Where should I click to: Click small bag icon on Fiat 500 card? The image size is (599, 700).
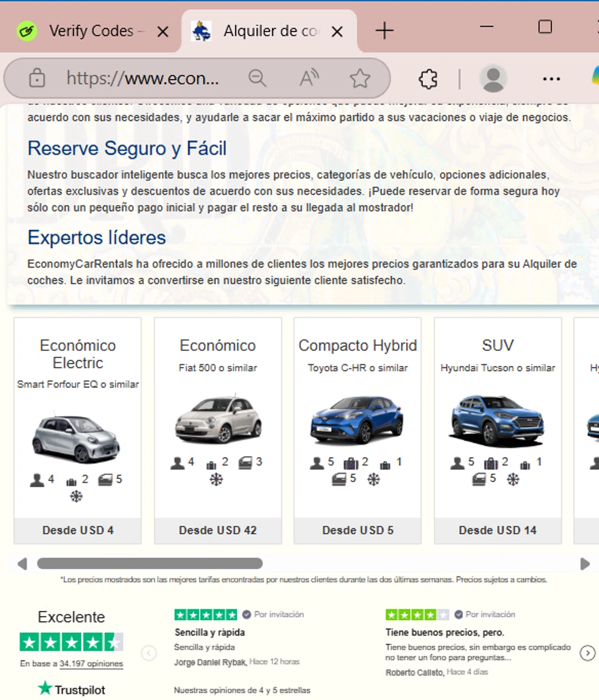[x=211, y=465]
